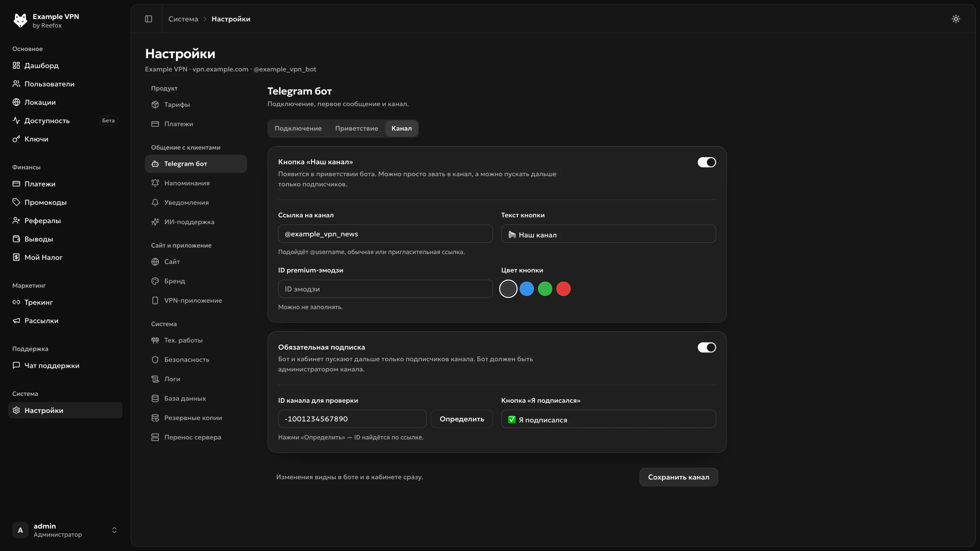
Task: Select the dark gray button color
Action: pyautogui.click(x=508, y=289)
